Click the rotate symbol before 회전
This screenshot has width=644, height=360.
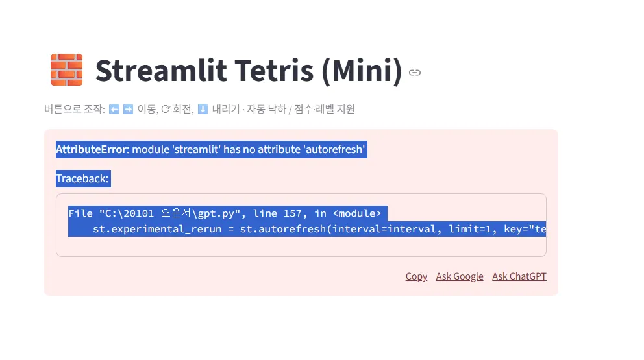tap(166, 109)
